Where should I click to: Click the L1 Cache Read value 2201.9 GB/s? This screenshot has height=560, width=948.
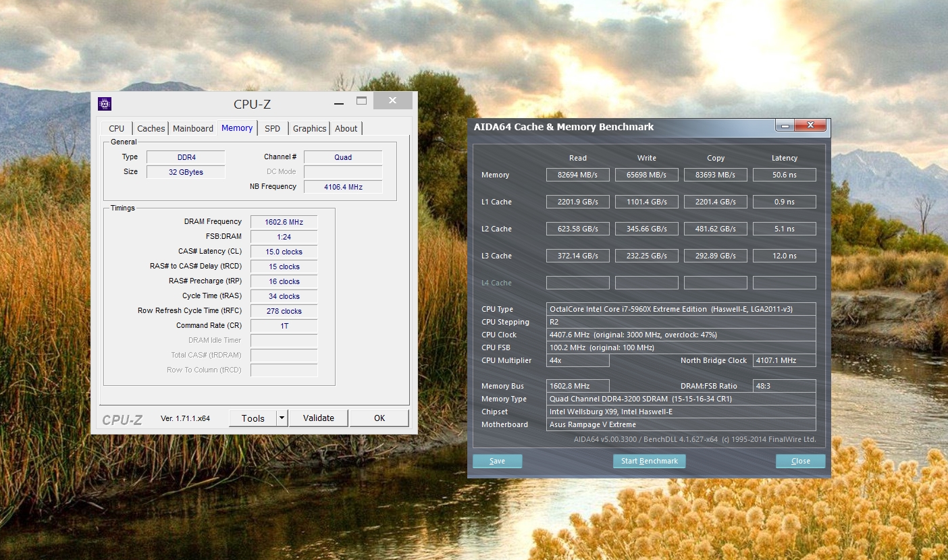point(578,202)
